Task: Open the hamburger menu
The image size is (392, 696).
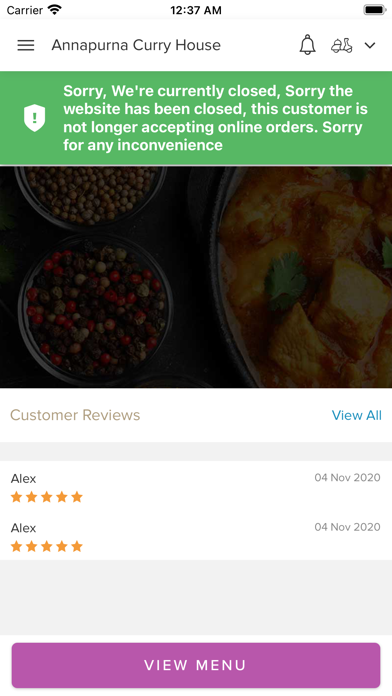Action: pyautogui.click(x=26, y=45)
